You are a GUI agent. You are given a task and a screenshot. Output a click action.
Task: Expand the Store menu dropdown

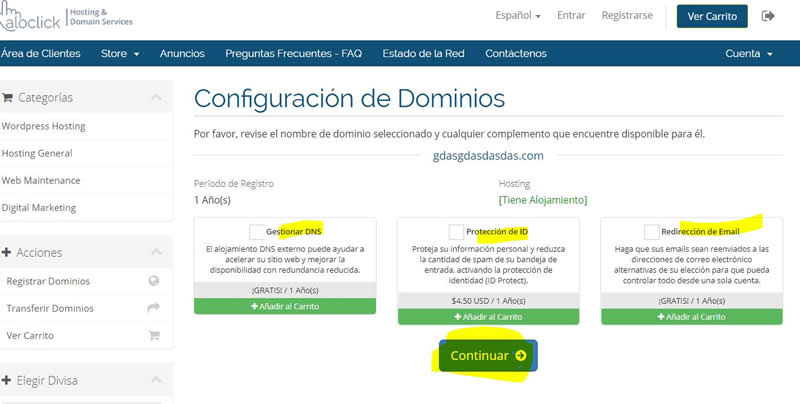point(120,53)
